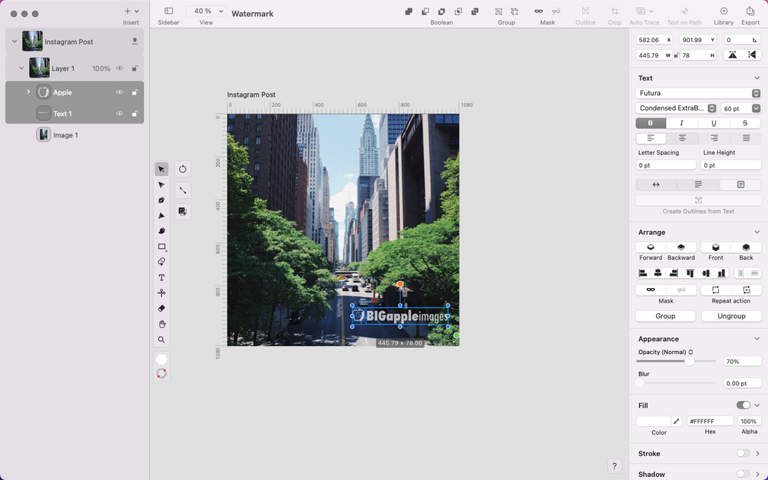Click the Export toolbar icon
The image size is (768, 480).
[750, 11]
